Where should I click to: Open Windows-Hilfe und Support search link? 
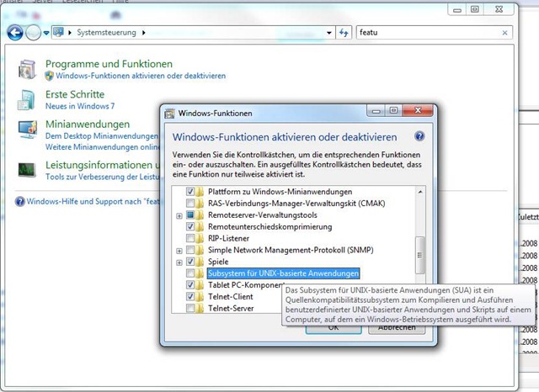click(x=93, y=202)
